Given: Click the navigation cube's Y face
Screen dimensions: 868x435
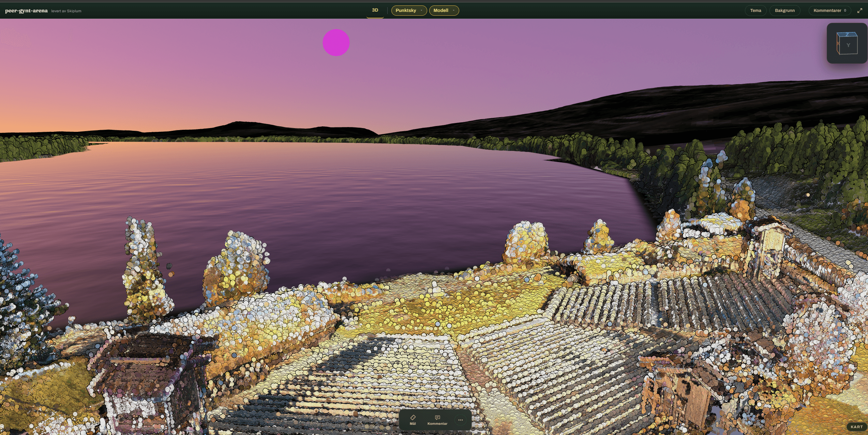Looking at the screenshot, I should point(848,45).
